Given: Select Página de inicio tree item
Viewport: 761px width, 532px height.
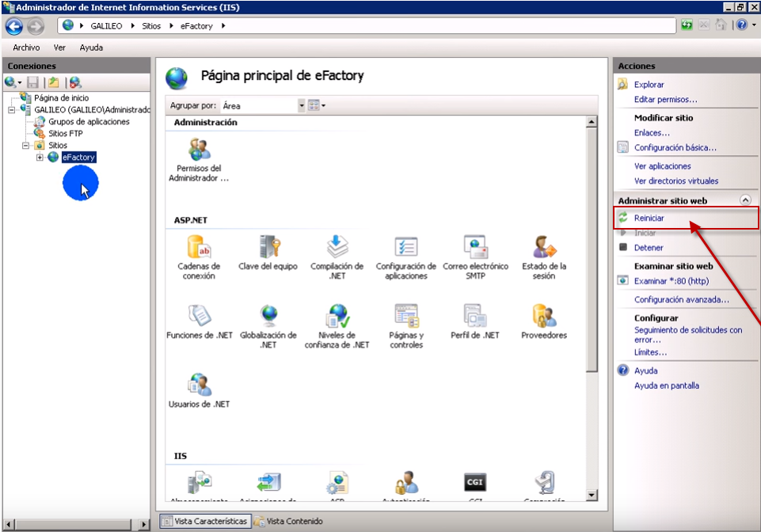Looking at the screenshot, I should [61, 98].
